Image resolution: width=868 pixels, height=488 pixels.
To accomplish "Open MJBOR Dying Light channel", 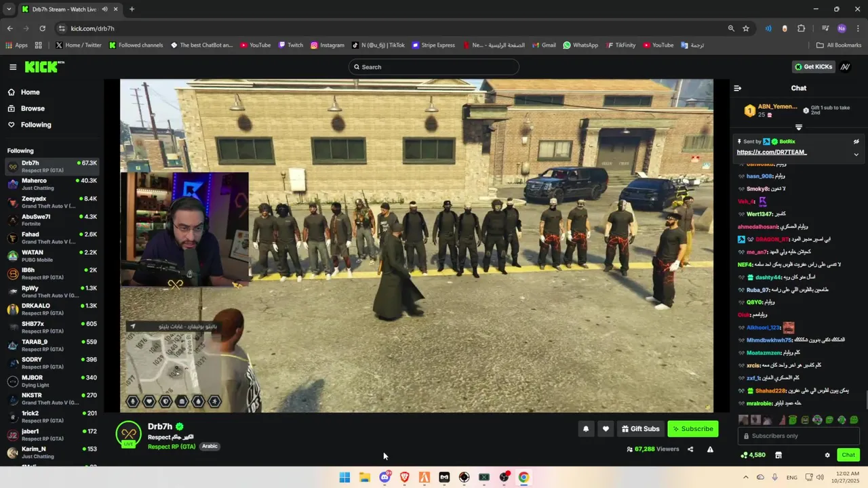I will pyautogui.click(x=52, y=381).
